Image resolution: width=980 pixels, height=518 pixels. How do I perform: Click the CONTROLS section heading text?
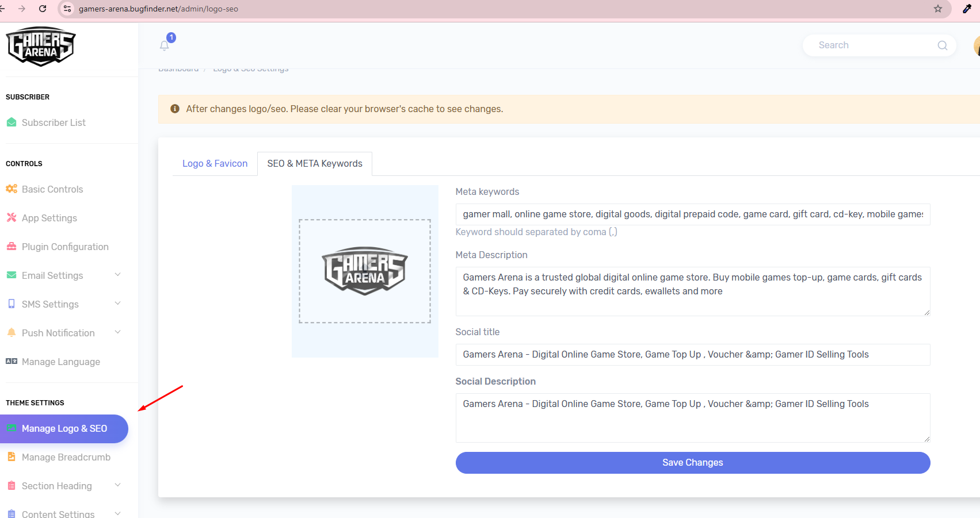[24, 164]
